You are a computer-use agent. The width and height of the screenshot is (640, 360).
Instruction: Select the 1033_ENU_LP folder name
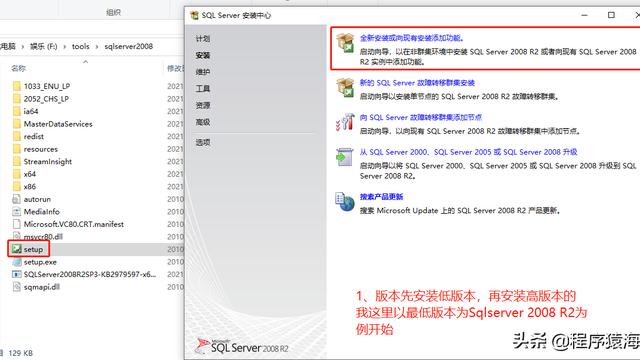pyautogui.click(x=47, y=86)
